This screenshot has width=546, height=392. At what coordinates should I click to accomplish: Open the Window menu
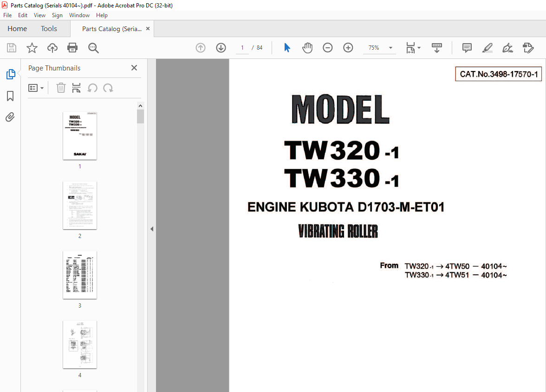click(x=79, y=15)
